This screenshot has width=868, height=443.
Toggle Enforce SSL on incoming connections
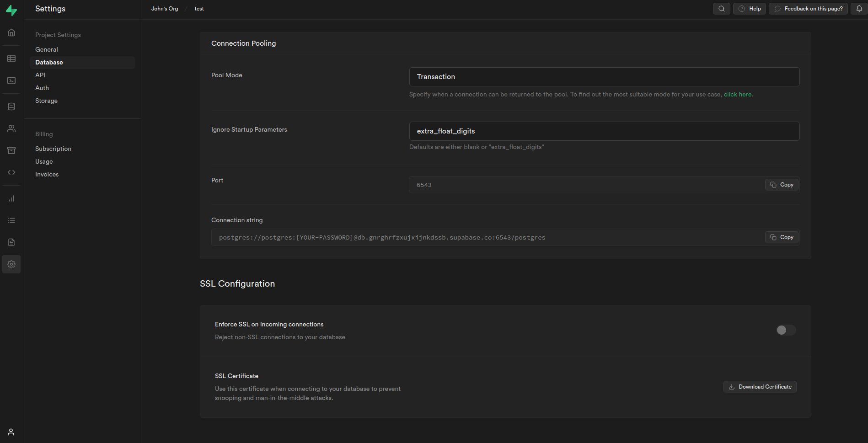click(786, 330)
